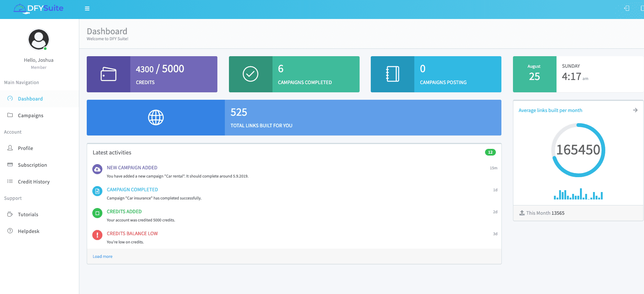Click the blue document activity icon
This screenshot has width=644, height=294.
tap(97, 191)
